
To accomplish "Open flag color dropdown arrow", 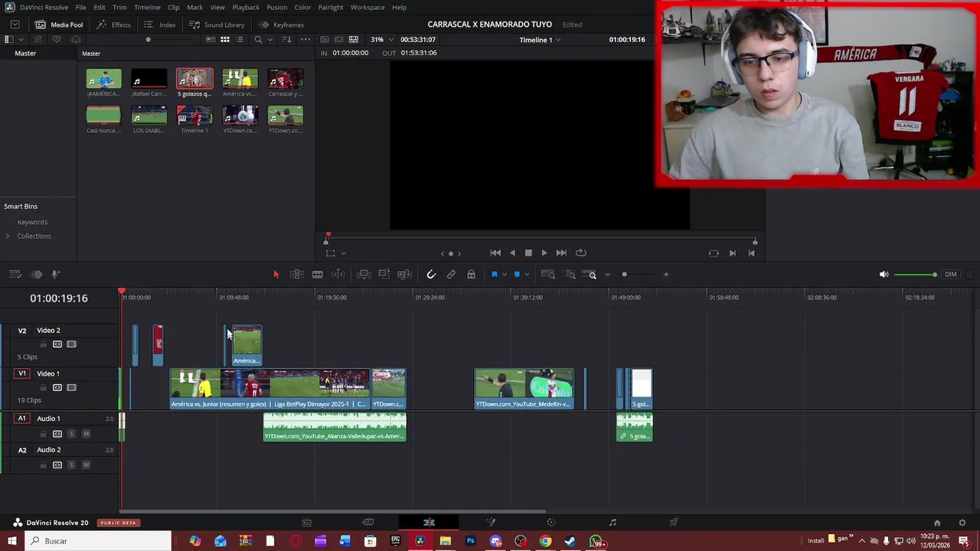I will [x=504, y=275].
